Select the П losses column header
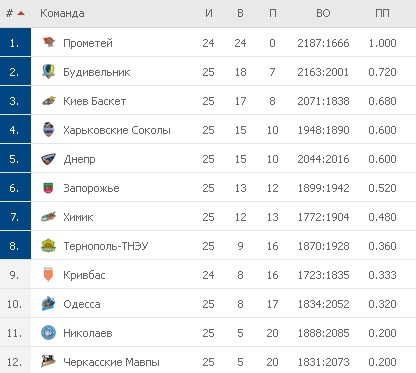The image size is (416, 373). click(x=272, y=13)
